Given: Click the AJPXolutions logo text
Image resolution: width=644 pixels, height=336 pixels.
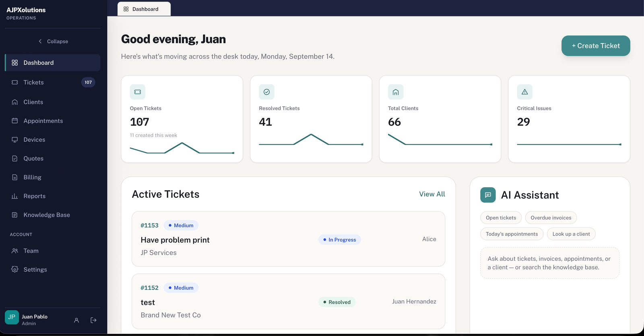Looking at the screenshot, I should 26,10.
